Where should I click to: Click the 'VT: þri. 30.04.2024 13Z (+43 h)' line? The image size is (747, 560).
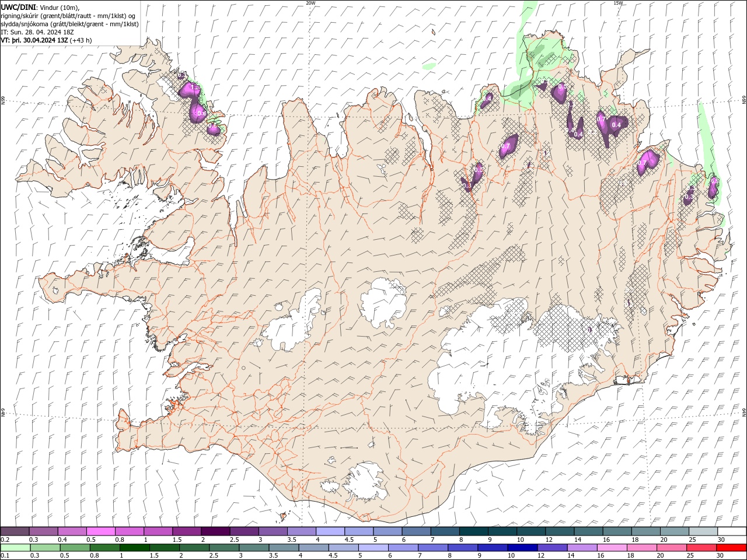point(46,40)
